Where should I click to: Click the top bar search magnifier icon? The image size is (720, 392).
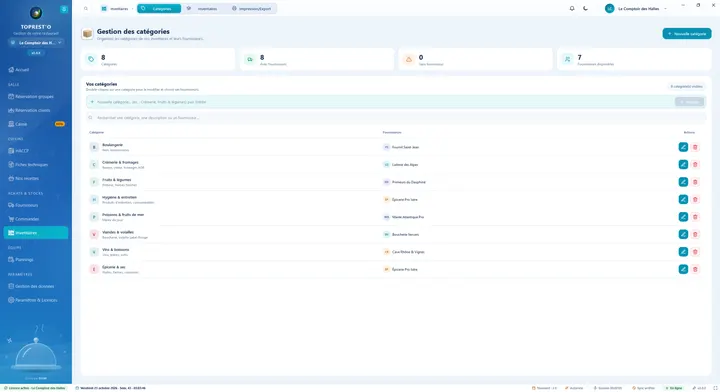[x=85, y=8]
